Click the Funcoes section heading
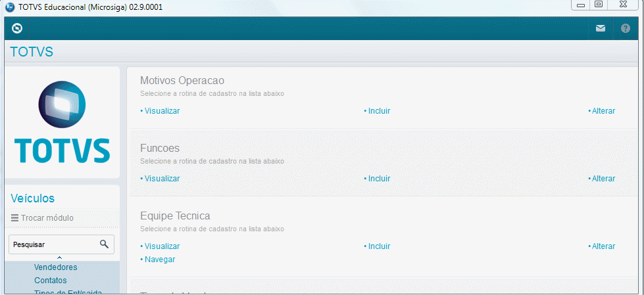 [160, 148]
